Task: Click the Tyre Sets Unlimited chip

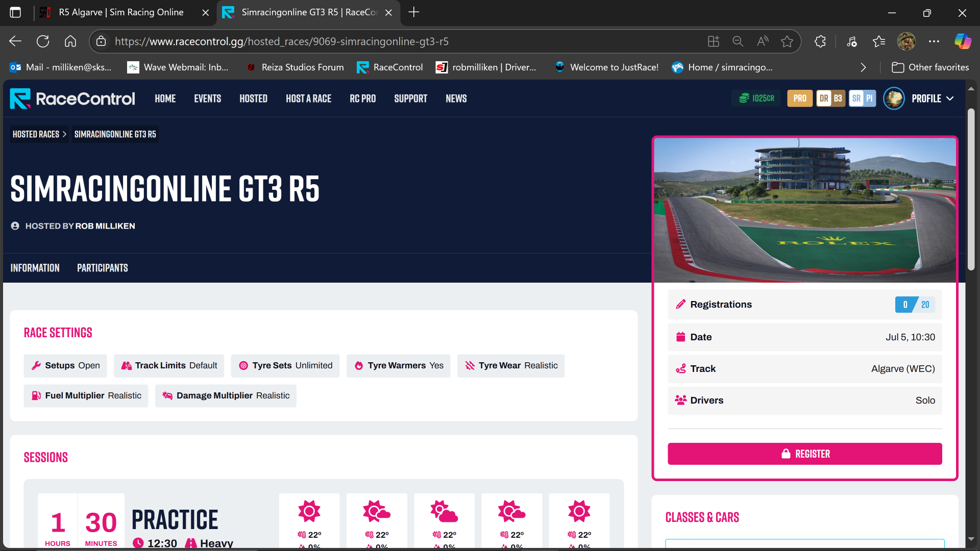Action: click(285, 365)
